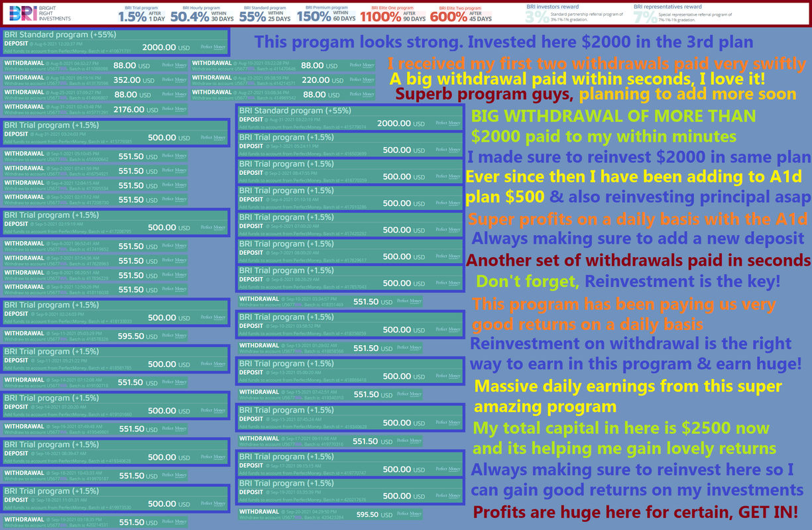
Task: Click the Perfect Money logo on the Sep-1-2021 05:24 deposit
Action: point(448,150)
